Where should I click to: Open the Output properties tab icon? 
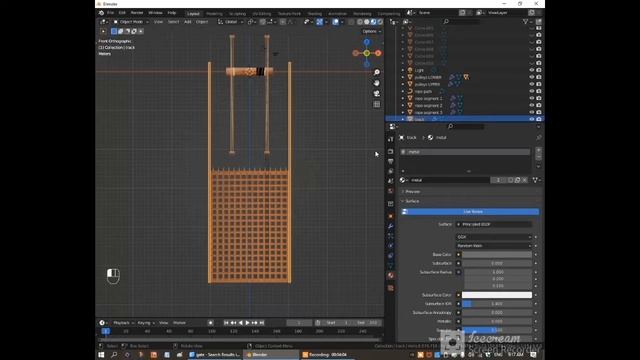pos(391,161)
